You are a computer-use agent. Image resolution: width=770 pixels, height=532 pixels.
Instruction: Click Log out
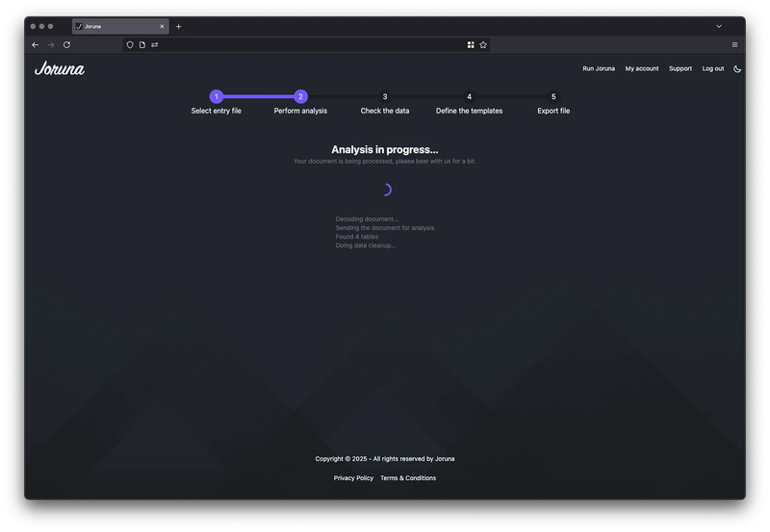point(712,68)
